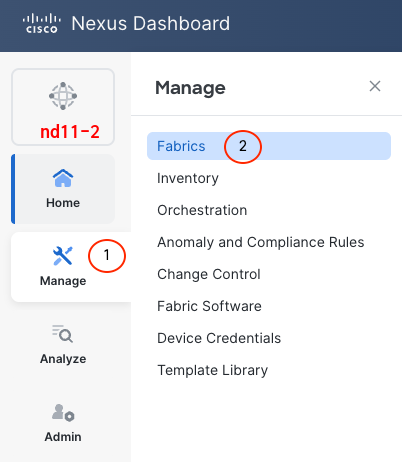Select the Manage wrench and screwdriver icon
The height and width of the screenshot is (462, 402).
63,256
